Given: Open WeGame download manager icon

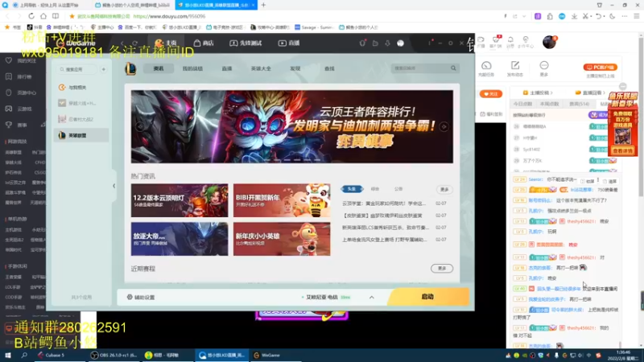Looking at the screenshot, I should (x=387, y=43).
